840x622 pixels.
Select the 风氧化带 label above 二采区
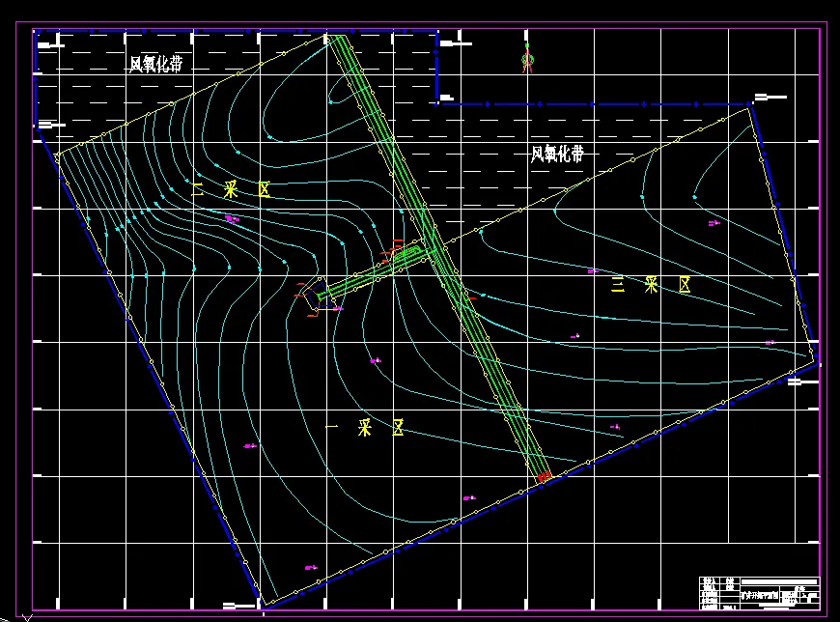155,64
